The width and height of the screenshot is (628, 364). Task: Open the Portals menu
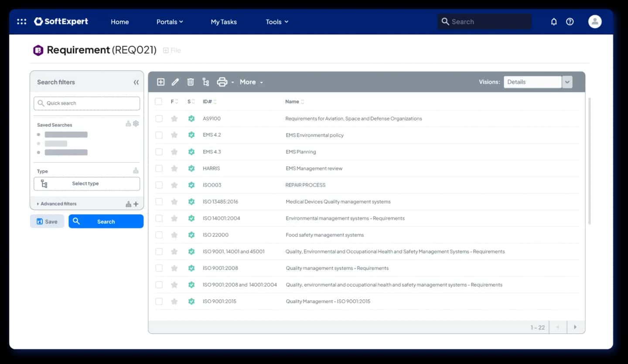tap(170, 22)
